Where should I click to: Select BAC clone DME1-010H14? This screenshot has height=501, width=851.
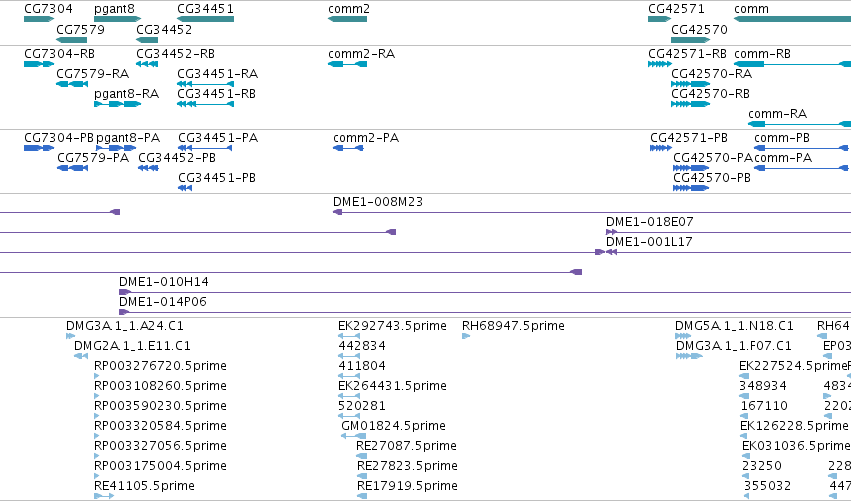485,293
